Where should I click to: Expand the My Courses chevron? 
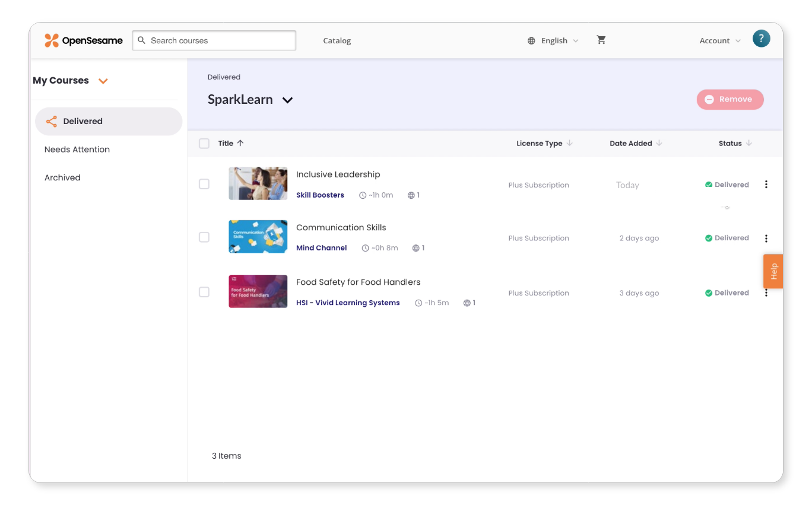pos(103,81)
